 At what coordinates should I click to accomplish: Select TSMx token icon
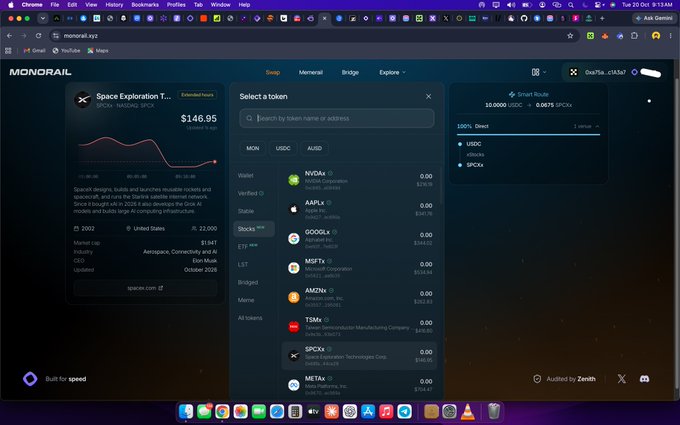pyautogui.click(x=294, y=326)
